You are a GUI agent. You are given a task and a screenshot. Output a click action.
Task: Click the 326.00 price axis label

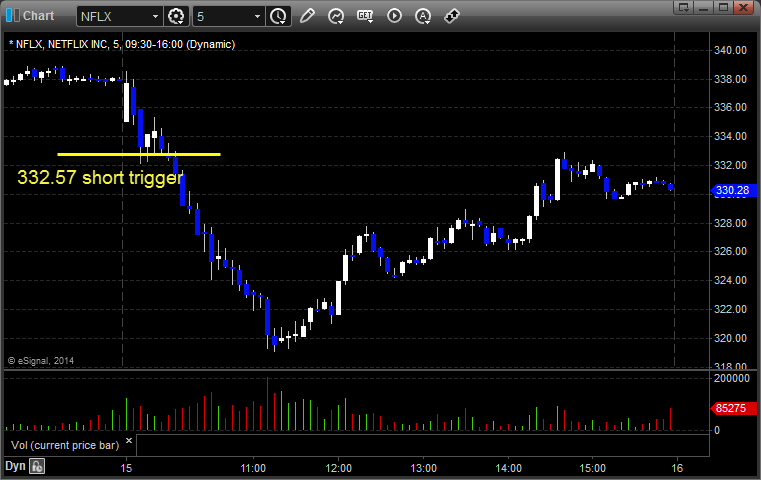click(x=730, y=251)
